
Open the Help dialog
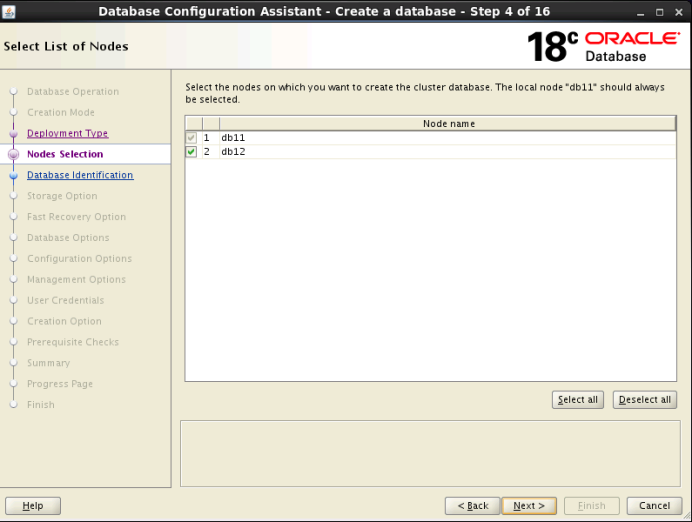click(33, 506)
